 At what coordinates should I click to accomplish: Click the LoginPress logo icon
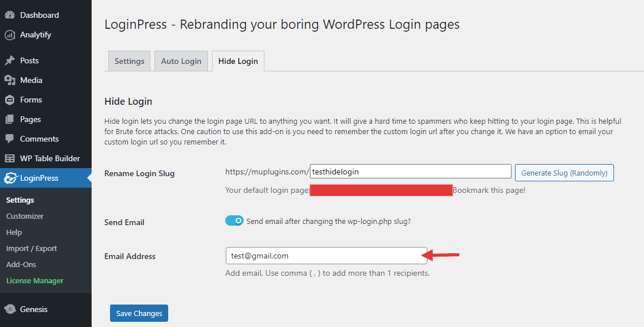tap(10, 178)
